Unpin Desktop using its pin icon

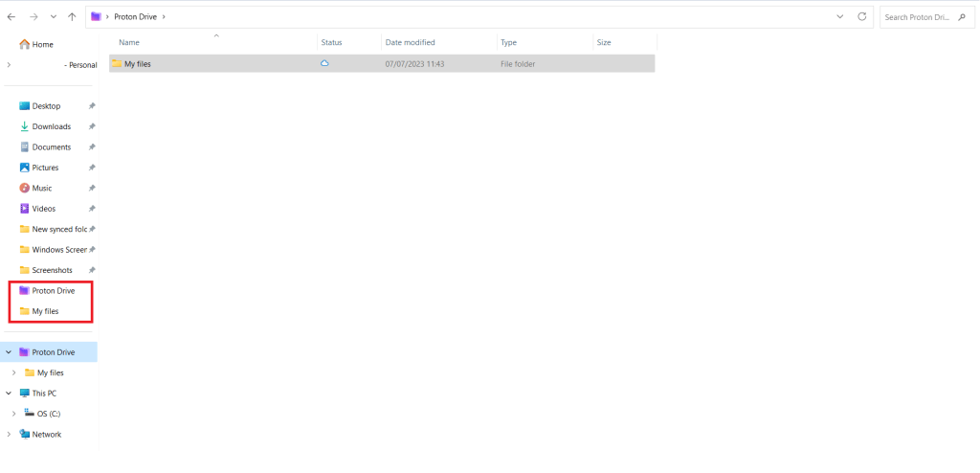[92, 106]
